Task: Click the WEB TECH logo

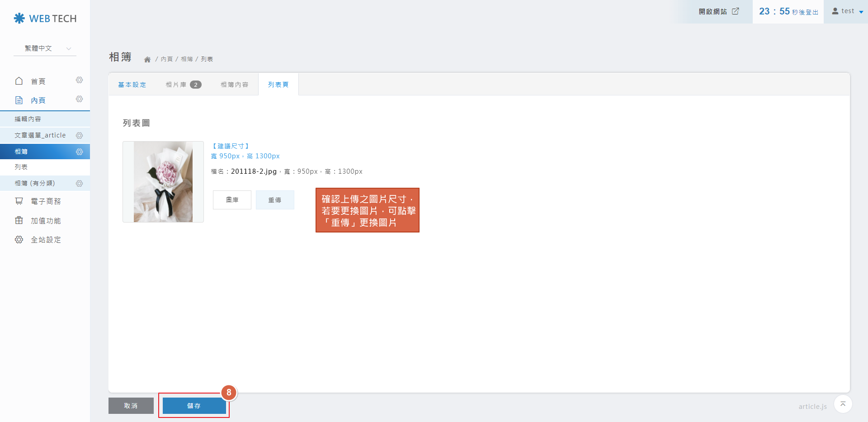Action: pyautogui.click(x=45, y=19)
